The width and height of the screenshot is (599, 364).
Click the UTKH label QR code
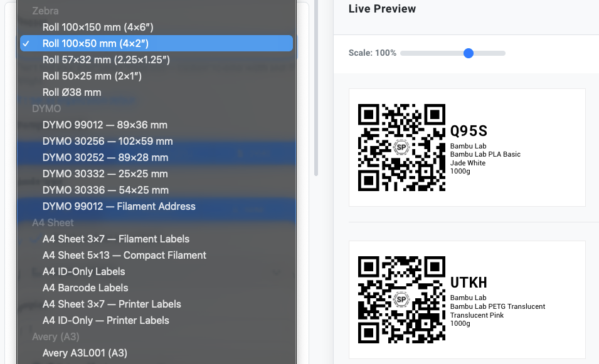[401, 299]
